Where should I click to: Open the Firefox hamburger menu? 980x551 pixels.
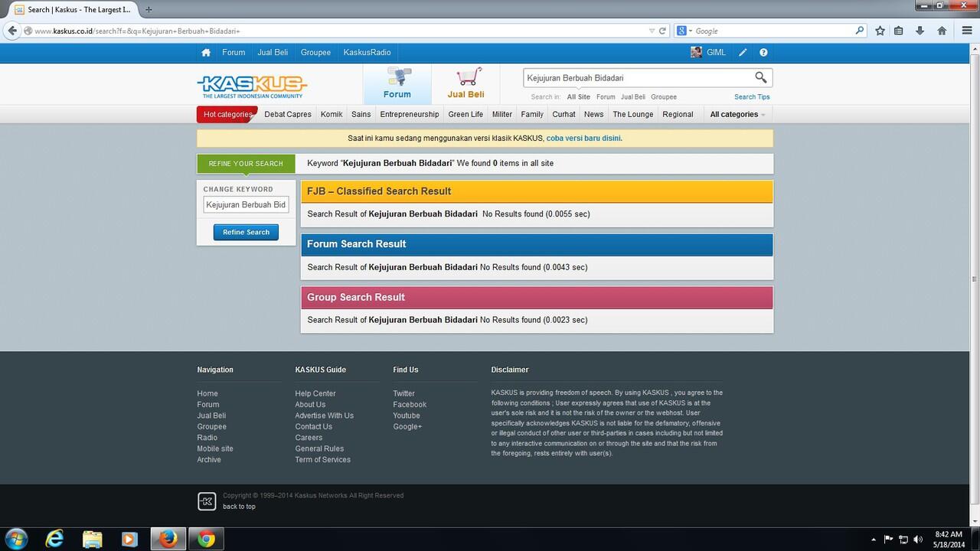point(966,31)
